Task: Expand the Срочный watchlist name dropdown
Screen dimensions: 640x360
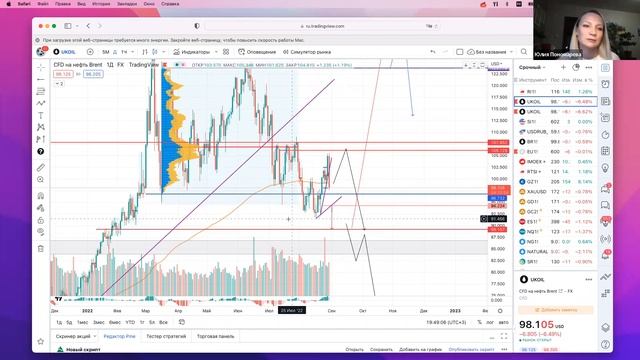Action: click(x=532, y=67)
